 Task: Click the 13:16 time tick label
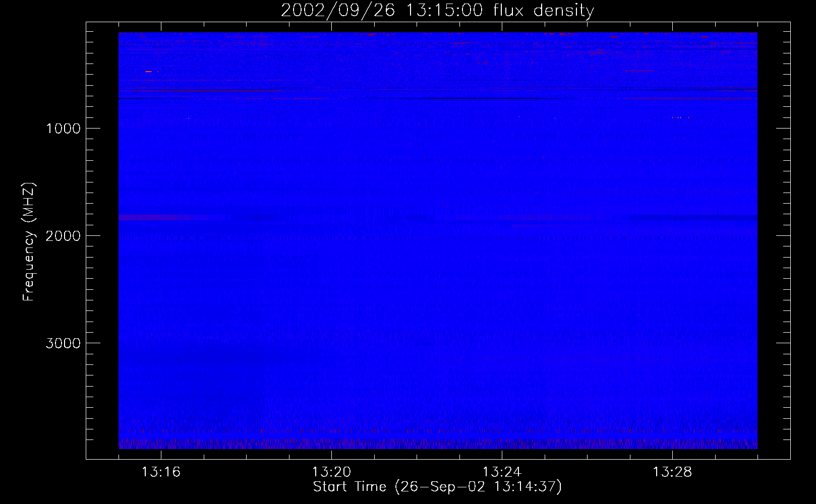pos(161,472)
